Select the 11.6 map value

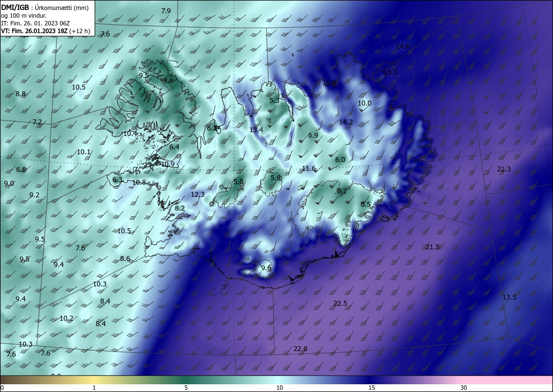point(309,169)
